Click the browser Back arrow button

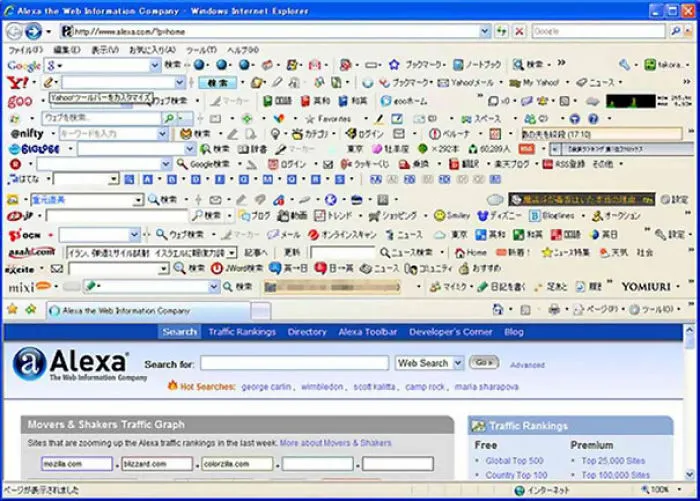(x=14, y=31)
